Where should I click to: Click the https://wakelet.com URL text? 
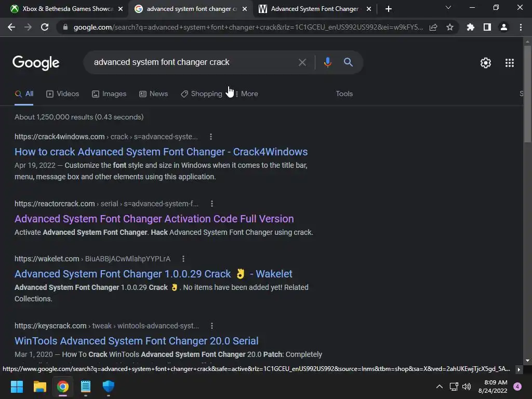(47, 259)
